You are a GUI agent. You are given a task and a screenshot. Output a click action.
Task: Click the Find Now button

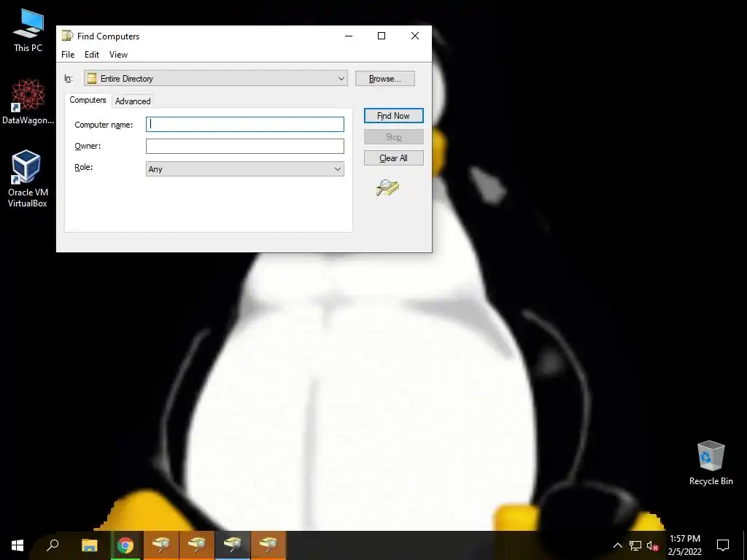pos(393,116)
